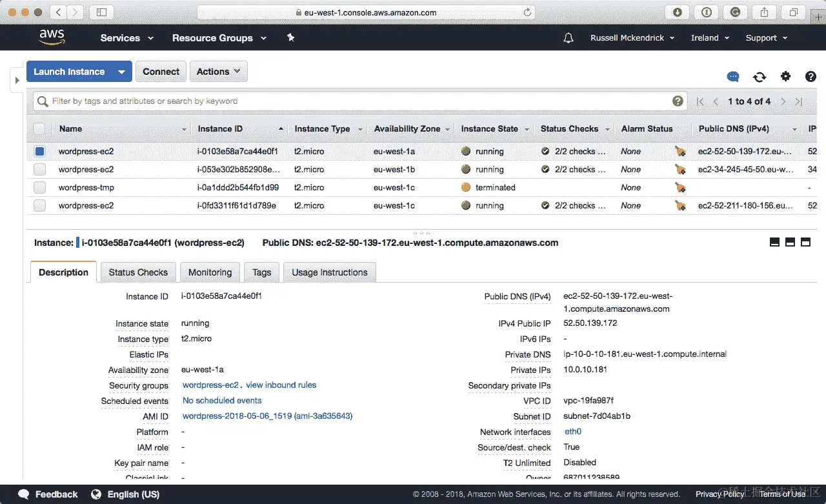Toggle Safari sidebar button
Screen dimensions: 826x504
(x=101, y=12)
